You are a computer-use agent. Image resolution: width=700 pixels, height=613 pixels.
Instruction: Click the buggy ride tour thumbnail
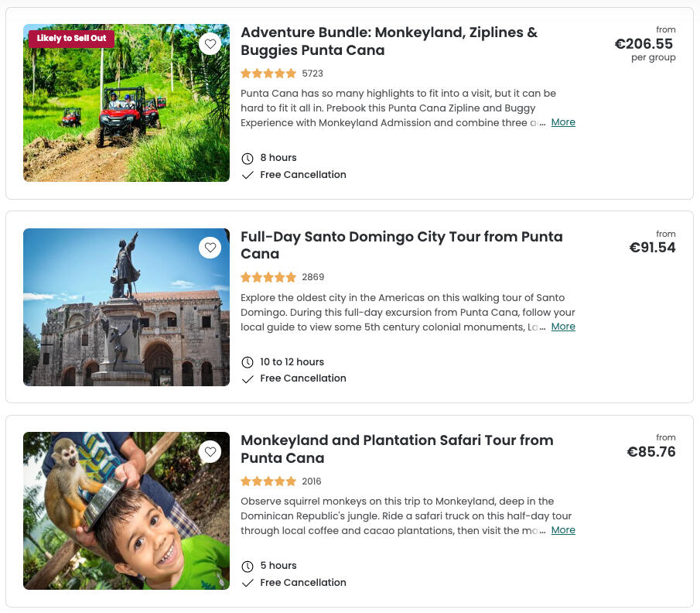tap(126, 116)
